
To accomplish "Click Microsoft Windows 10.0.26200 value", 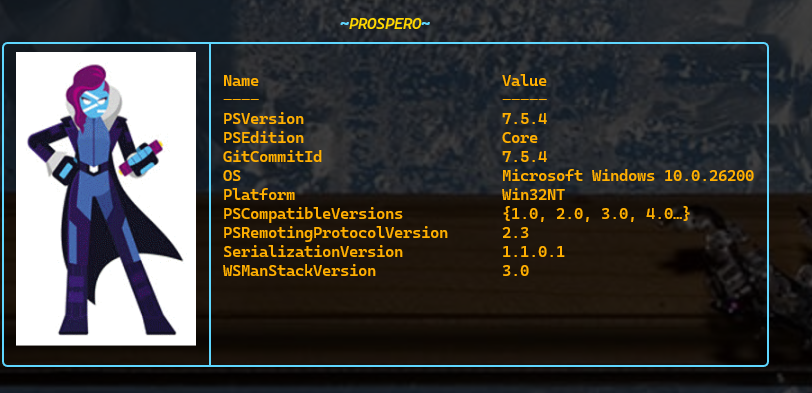I will coord(628,176).
